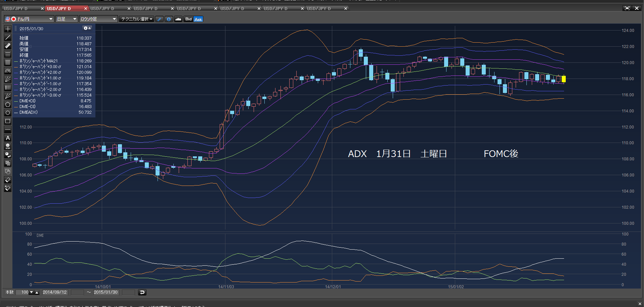Select the circle shape tool
Image resolution: width=644 pixels, height=307 pixels.
(x=8, y=113)
